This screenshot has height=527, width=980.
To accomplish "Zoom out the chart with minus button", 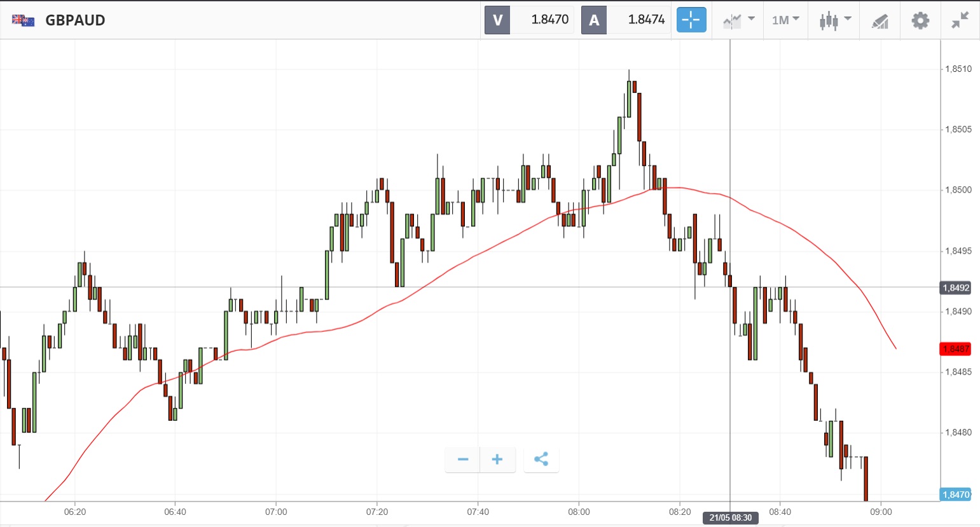I will click(463, 460).
